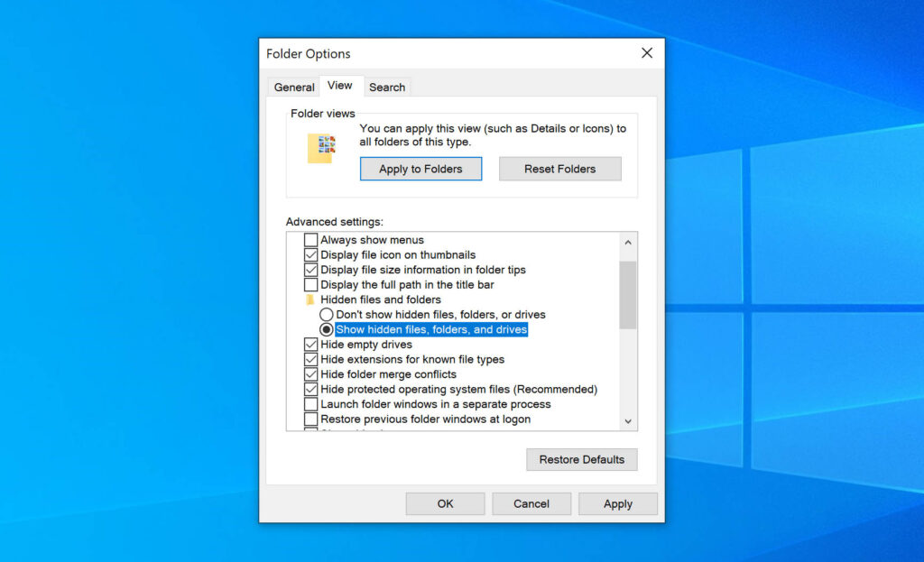924x562 pixels.
Task: Select Show hidden files, folders, and drives
Action: click(x=326, y=329)
